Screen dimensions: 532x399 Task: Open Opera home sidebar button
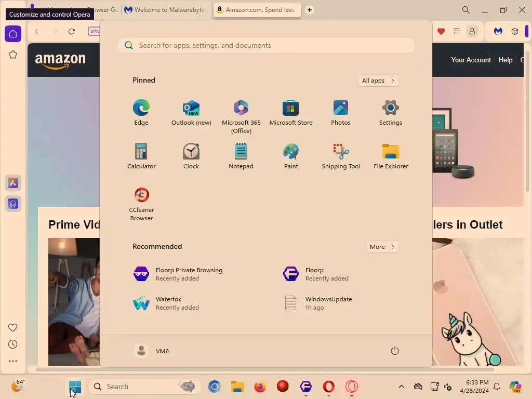[13, 34]
